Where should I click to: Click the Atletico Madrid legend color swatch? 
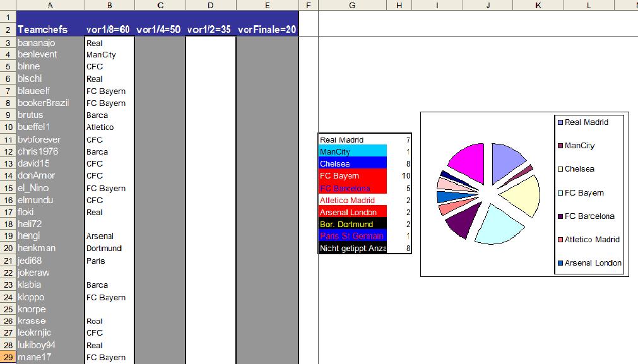[560, 240]
